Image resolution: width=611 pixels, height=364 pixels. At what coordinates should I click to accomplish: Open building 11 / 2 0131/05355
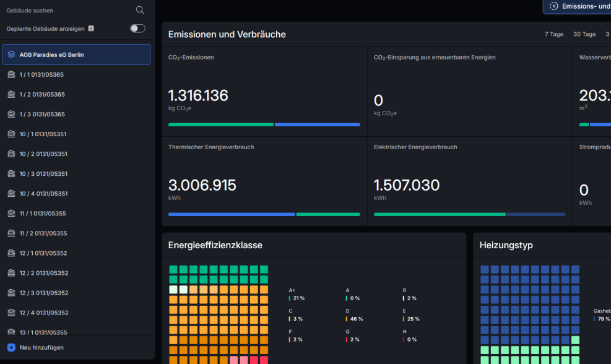coord(43,233)
